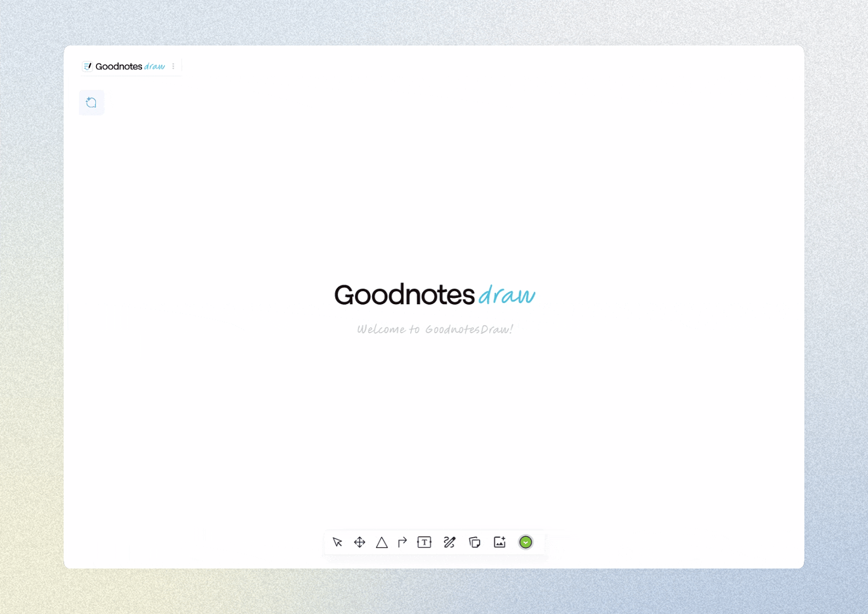The image size is (868, 614).
Task: Click the blue chat bubble icon
Action: (91, 102)
